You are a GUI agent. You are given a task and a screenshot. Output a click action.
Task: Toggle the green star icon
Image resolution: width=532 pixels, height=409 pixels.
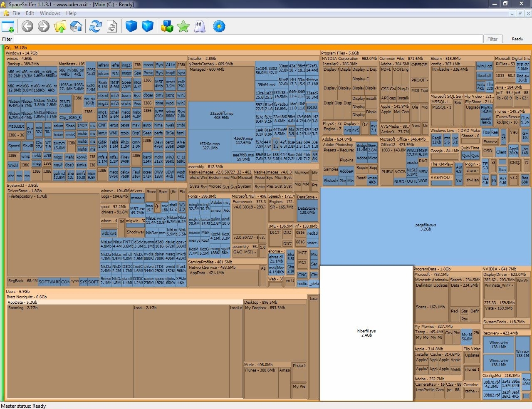[x=183, y=27]
